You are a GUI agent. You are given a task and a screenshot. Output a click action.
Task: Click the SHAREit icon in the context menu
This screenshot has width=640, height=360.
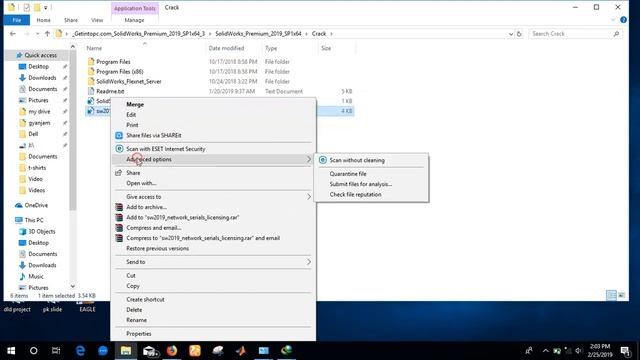point(119,135)
